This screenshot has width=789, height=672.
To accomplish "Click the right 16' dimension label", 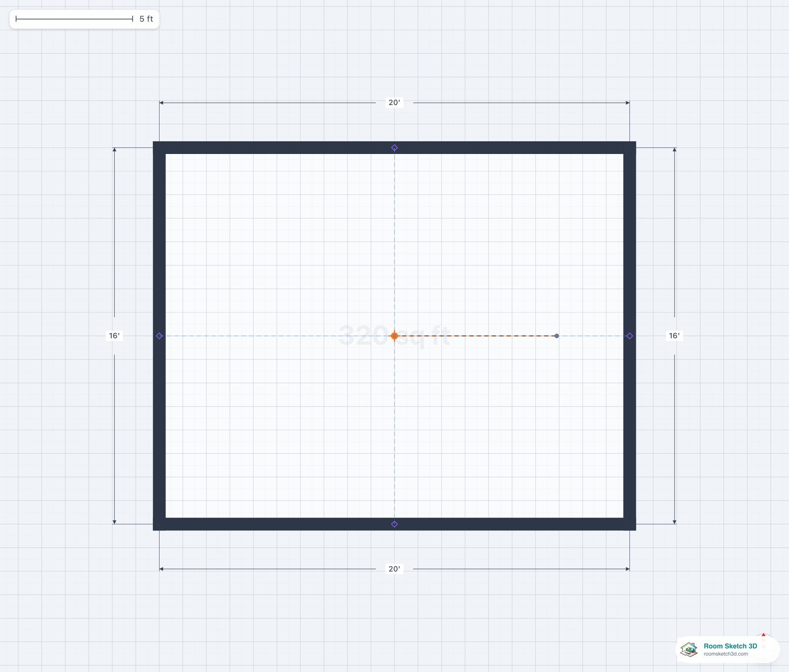I will [674, 336].
